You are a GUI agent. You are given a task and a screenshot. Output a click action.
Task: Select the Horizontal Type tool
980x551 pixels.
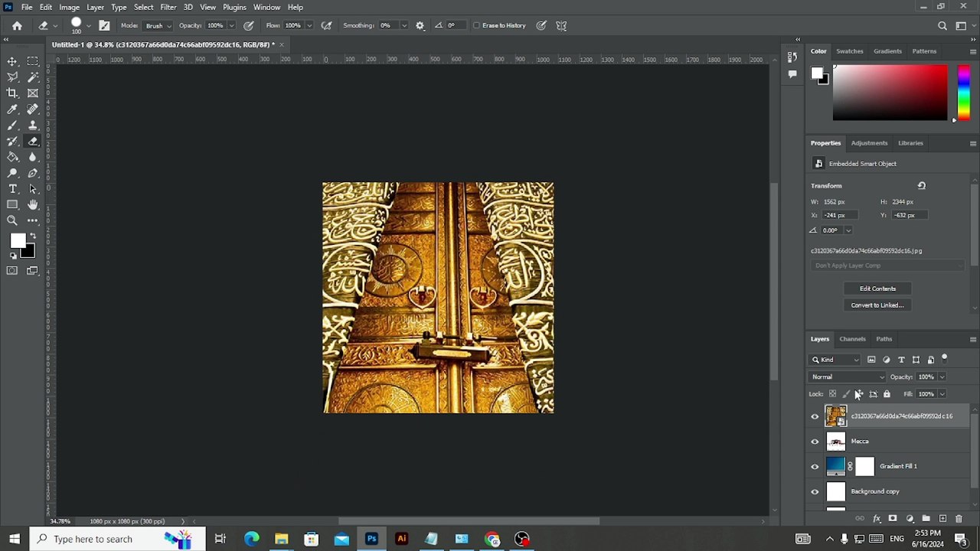pyautogui.click(x=12, y=188)
